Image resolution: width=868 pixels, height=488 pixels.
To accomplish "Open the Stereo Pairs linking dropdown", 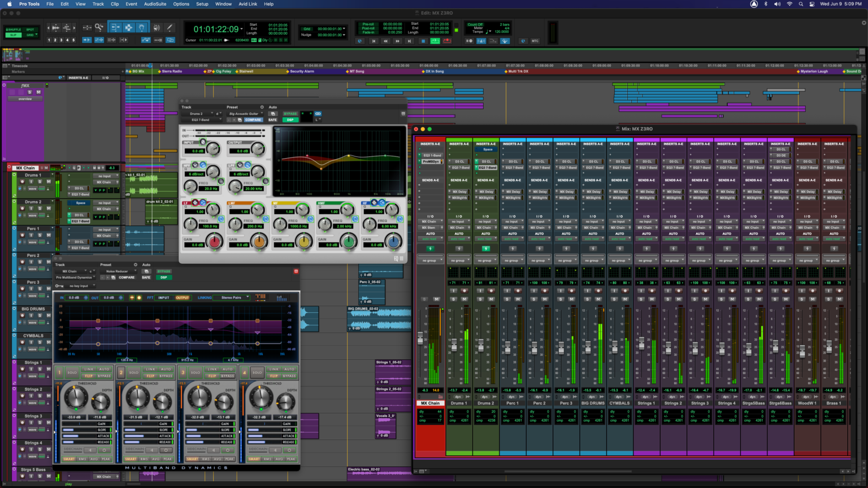I will (231, 298).
